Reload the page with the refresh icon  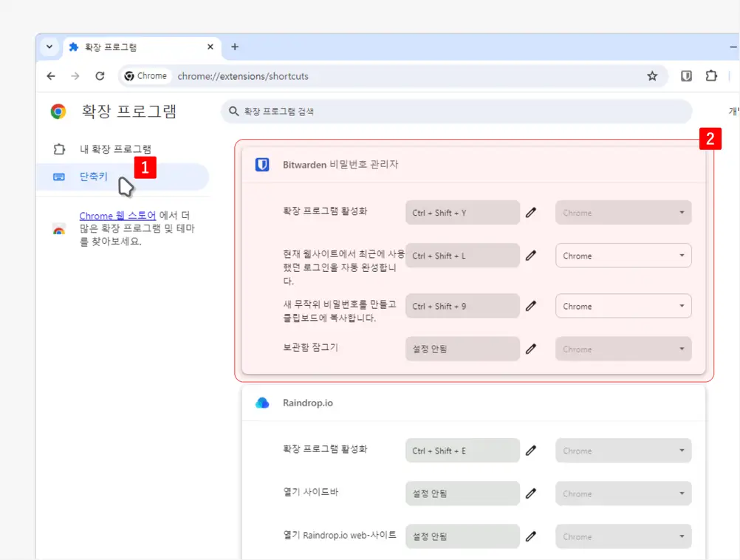tap(100, 76)
